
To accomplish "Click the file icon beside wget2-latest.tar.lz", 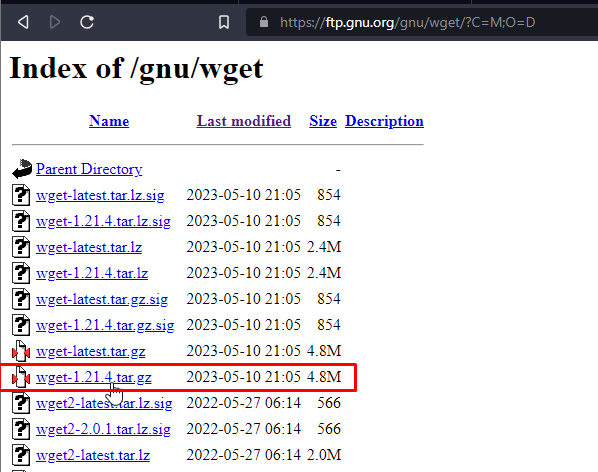I will [21, 455].
